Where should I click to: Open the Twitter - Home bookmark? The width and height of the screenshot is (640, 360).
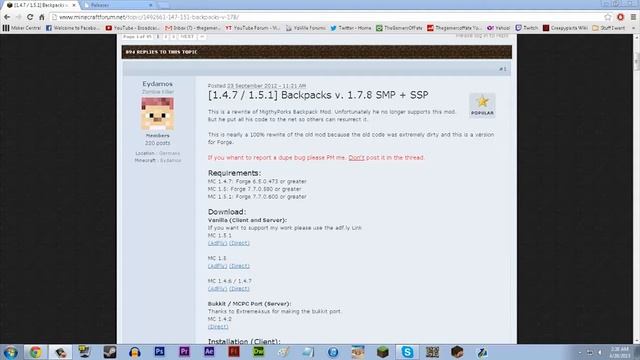pos(351,28)
